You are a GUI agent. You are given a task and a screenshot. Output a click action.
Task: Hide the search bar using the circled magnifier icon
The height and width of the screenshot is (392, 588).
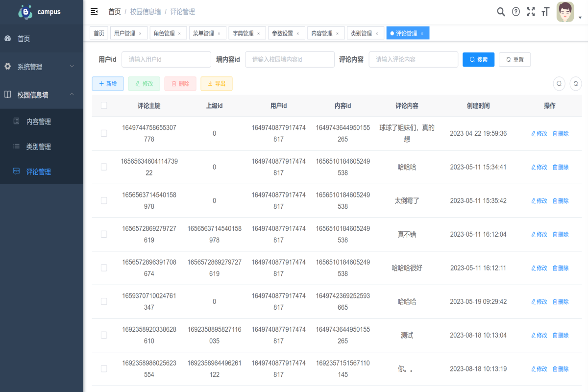[x=559, y=83]
